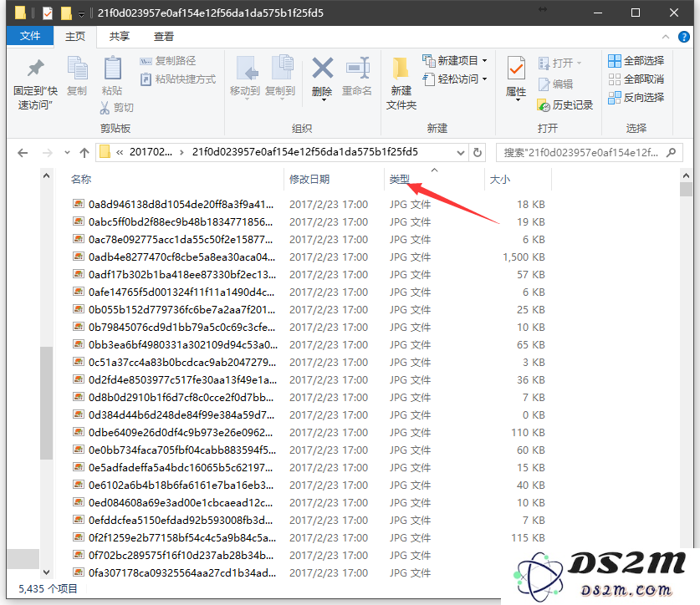Sort by the 修改日期 (Date modified) column
The width and height of the screenshot is (700, 605).
309,180
